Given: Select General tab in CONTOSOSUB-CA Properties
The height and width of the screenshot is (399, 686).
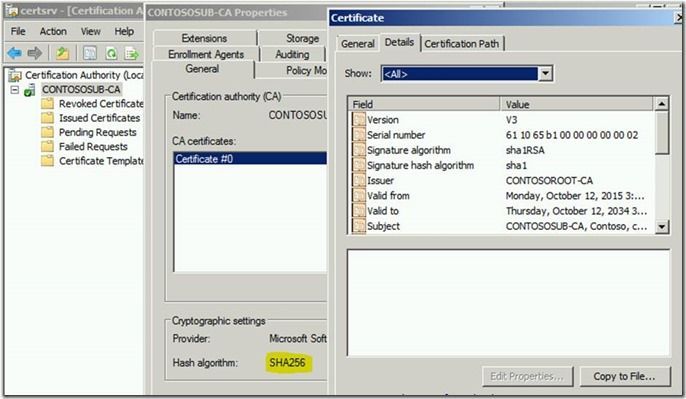Looking at the screenshot, I should [202, 69].
